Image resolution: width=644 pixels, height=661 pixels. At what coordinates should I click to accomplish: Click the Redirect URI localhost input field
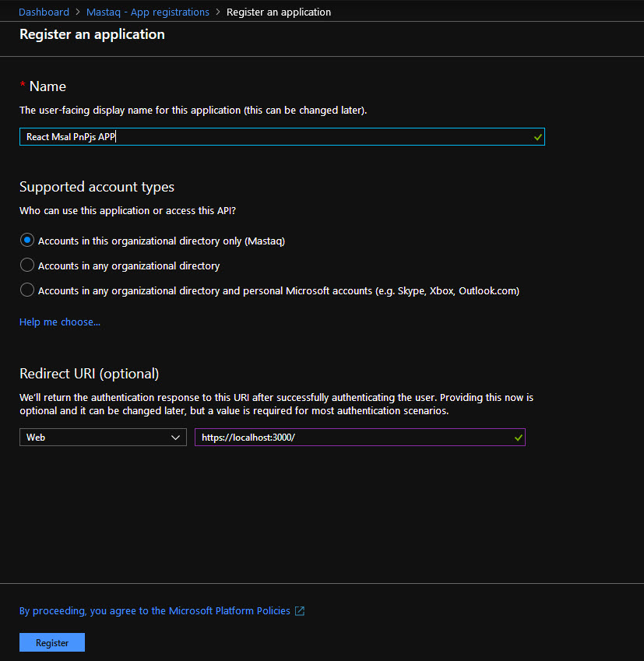pos(350,438)
